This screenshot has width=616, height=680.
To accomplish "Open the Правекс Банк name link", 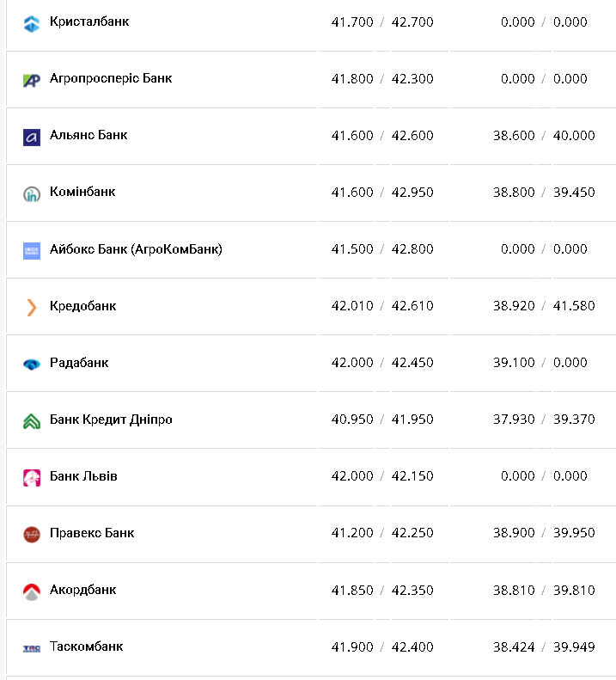I will [x=92, y=533].
